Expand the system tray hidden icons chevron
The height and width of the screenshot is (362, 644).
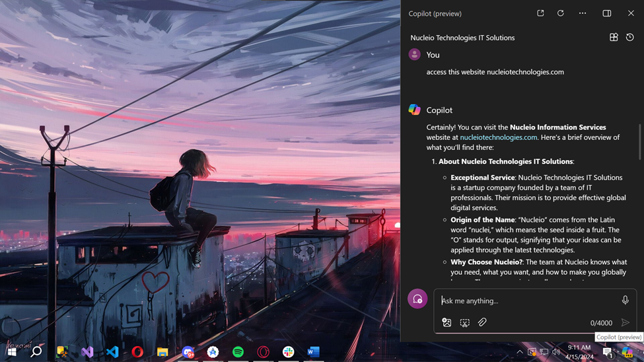coord(520,352)
